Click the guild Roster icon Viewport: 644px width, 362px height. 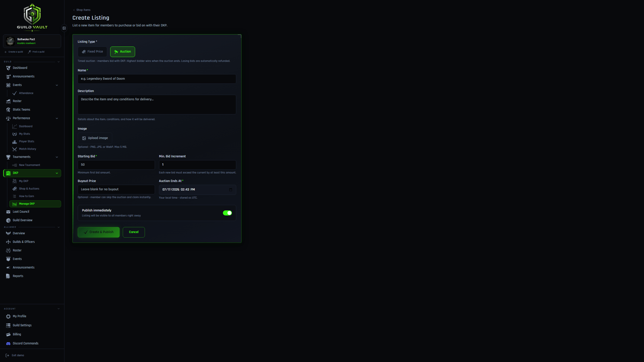click(x=8, y=101)
